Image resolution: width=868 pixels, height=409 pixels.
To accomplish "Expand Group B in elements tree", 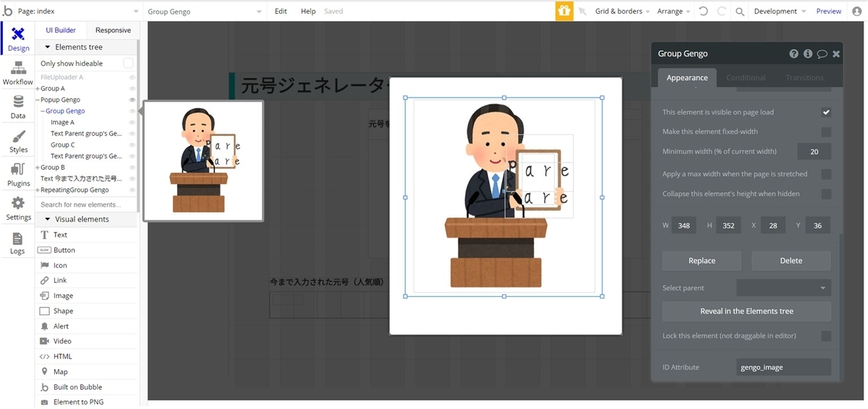I will click(38, 168).
